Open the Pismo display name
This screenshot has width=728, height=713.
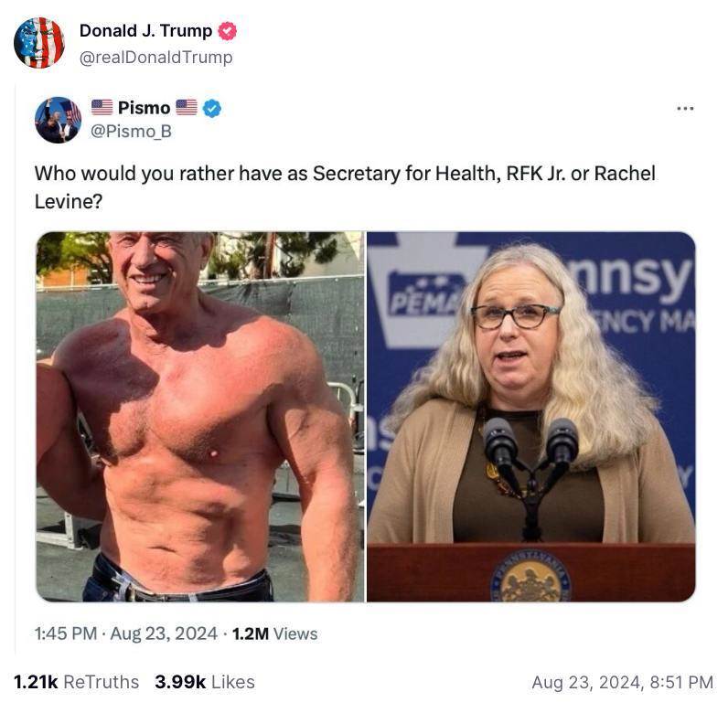(x=144, y=108)
